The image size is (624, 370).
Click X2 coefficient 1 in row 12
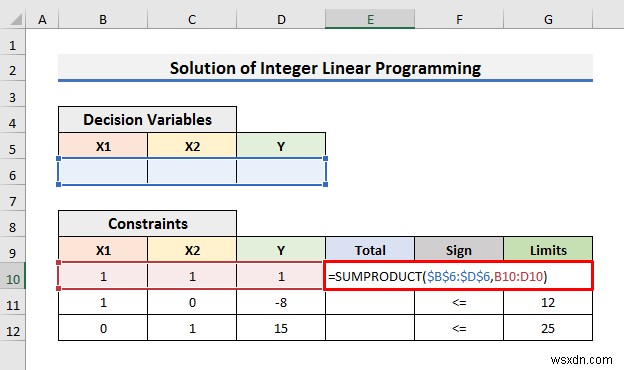(192, 328)
